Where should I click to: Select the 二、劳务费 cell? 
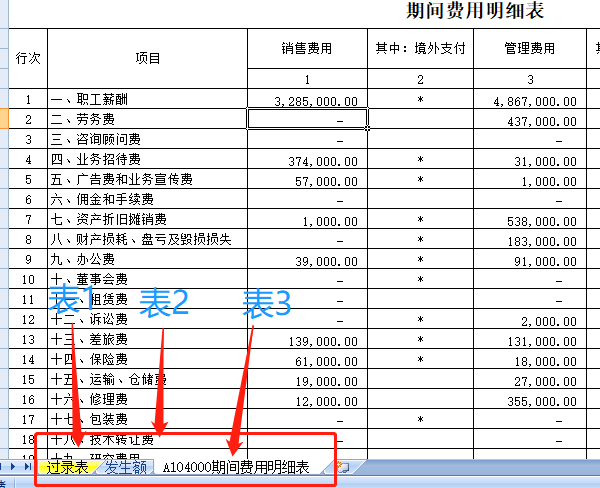pyautogui.click(x=147, y=119)
